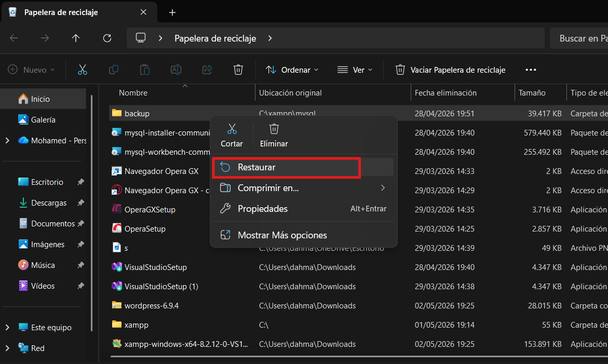
Task: Select Comprimir en... menu entry
Action: tap(303, 188)
